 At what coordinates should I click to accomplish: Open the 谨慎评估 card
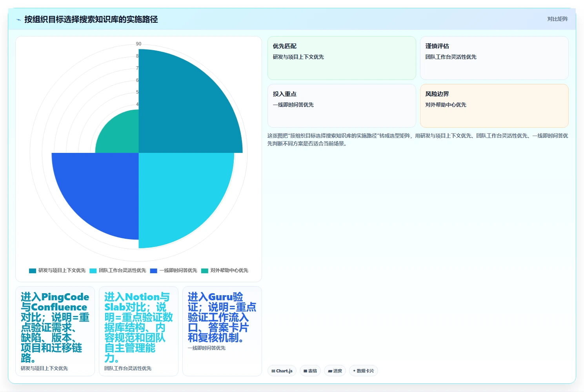[x=494, y=58]
